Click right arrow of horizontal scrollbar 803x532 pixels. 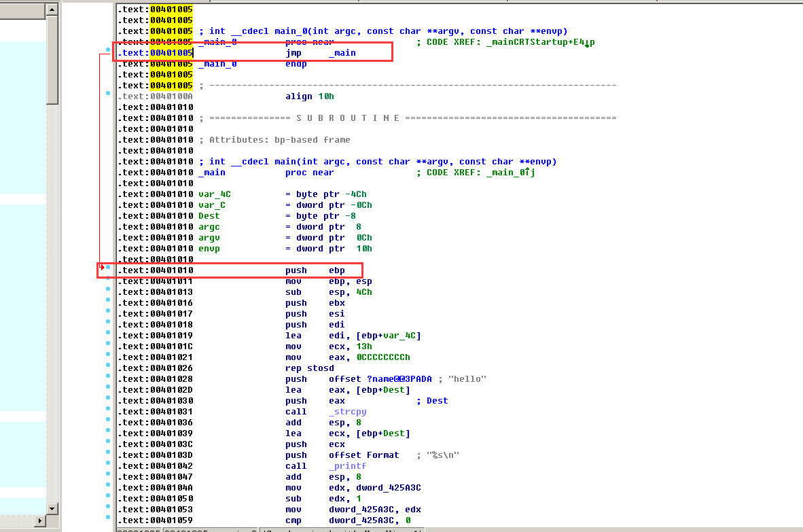pos(40,520)
